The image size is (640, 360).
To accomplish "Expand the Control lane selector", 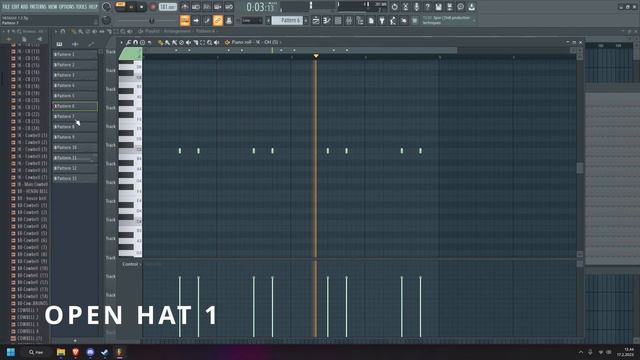I will [x=131, y=264].
